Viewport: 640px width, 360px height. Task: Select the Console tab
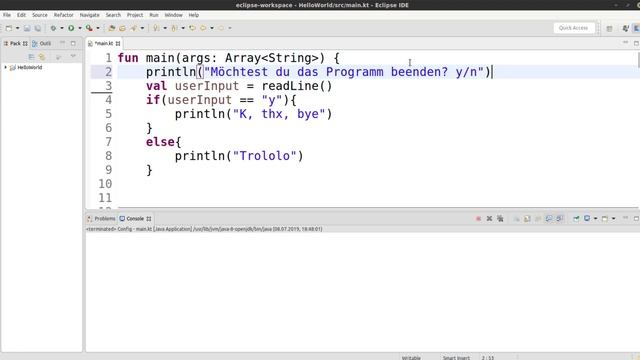135,219
